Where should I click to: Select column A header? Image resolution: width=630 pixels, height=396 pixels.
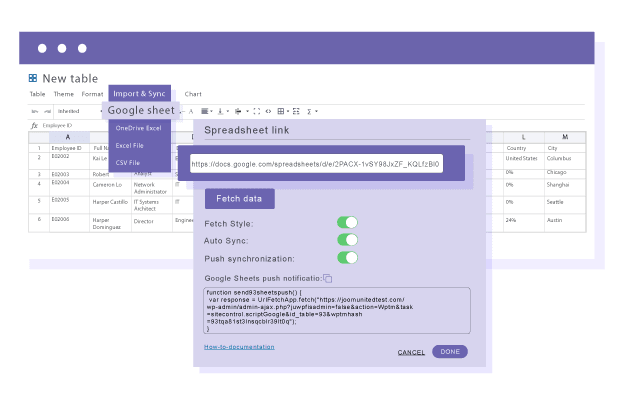click(x=69, y=137)
